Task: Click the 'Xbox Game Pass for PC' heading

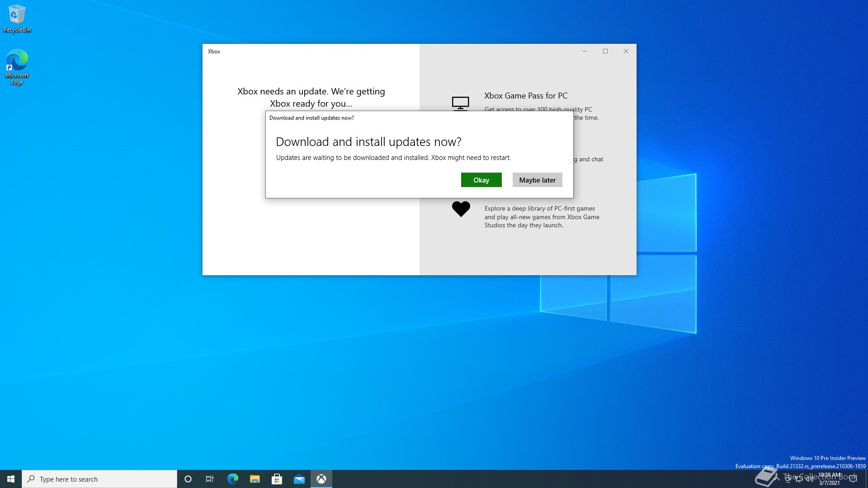Action: [x=526, y=96]
